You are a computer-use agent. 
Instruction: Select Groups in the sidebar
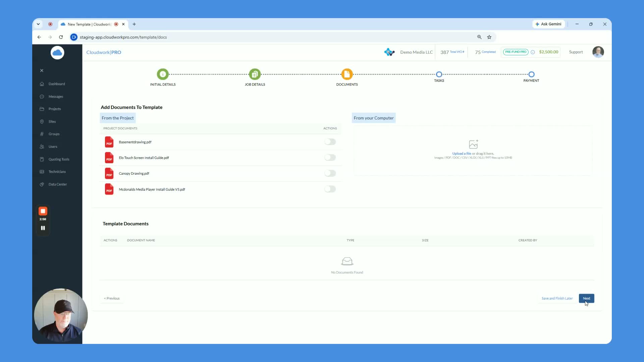click(x=54, y=134)
